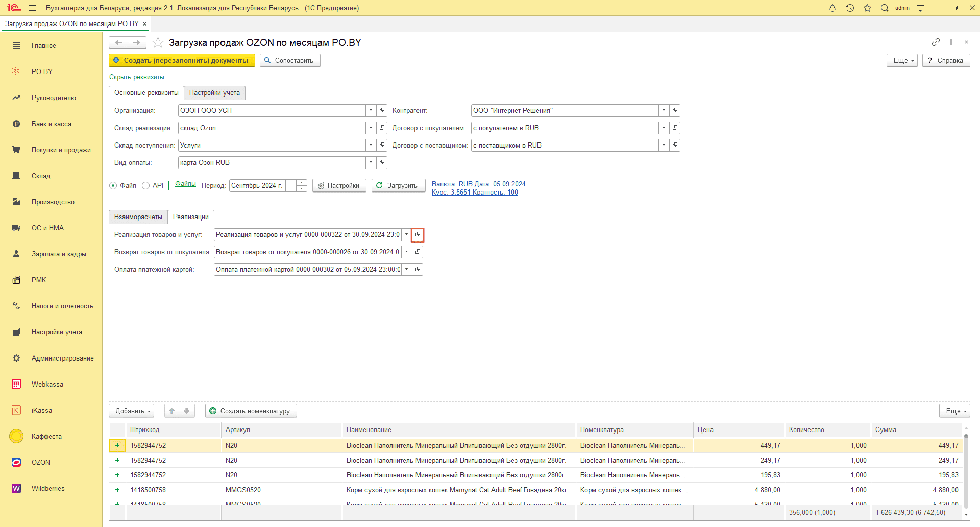Click the Сопоставить button
The height and width of the screenshot is (527, 980).
click(x=290, y=60)
